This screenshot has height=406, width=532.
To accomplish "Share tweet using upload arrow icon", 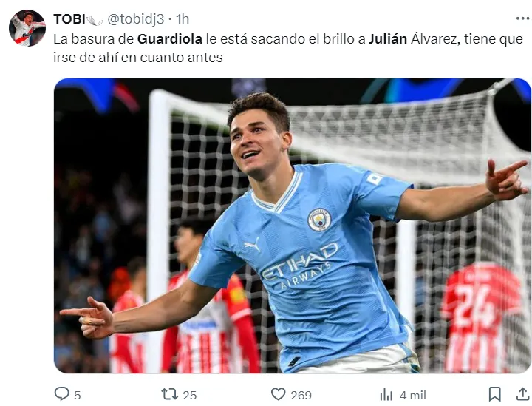I will click(523, 394).
